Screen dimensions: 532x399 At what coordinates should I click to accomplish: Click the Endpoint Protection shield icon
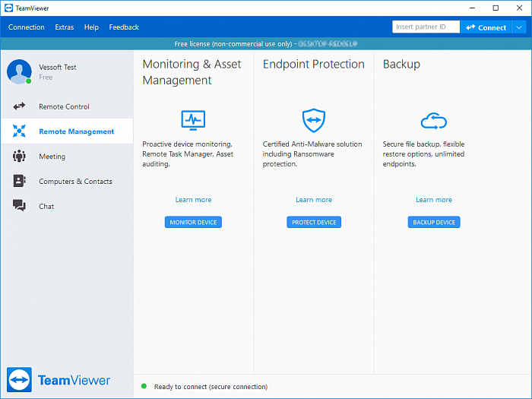tap(314, 120)
